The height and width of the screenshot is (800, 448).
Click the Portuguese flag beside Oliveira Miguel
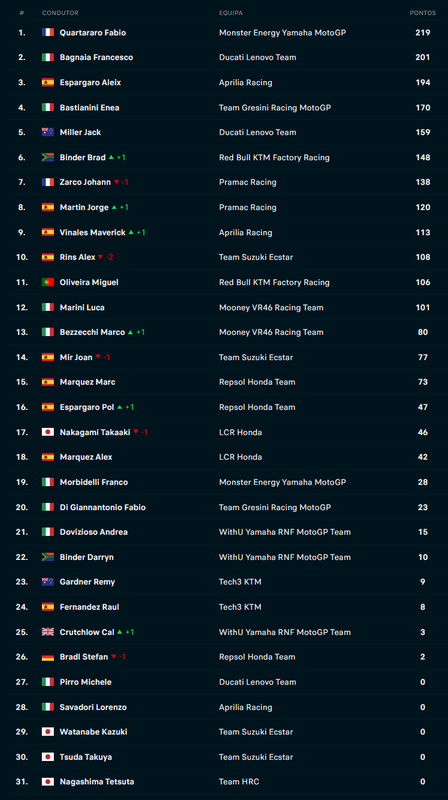point(47,282)
